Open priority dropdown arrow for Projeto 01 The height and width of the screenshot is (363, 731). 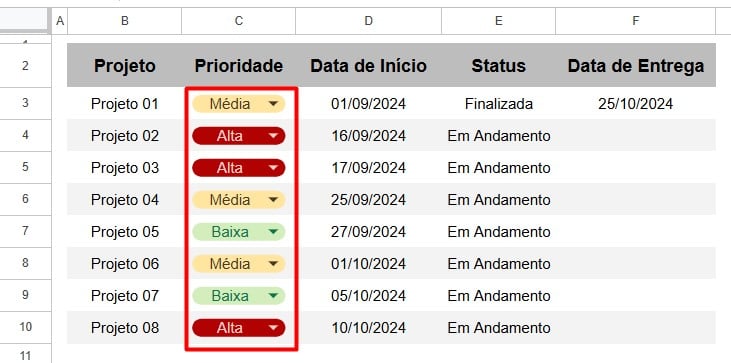pyautogui.click(x=273, y=104)
